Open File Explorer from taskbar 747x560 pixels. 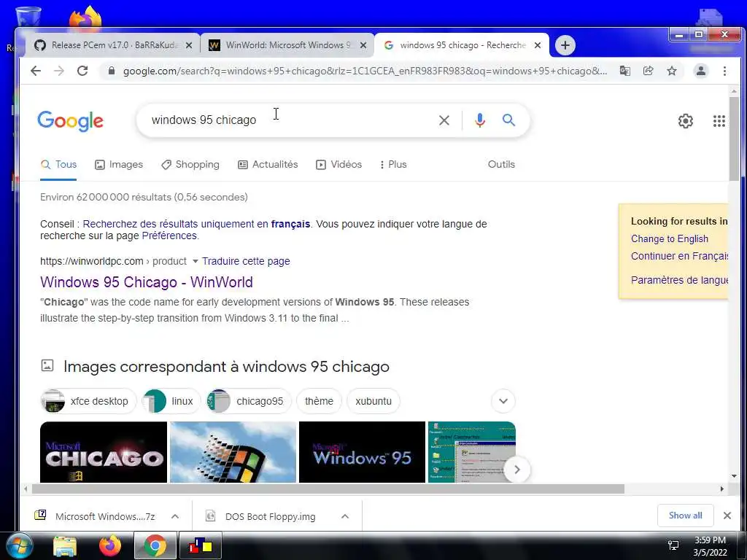(x=65, y=546)
